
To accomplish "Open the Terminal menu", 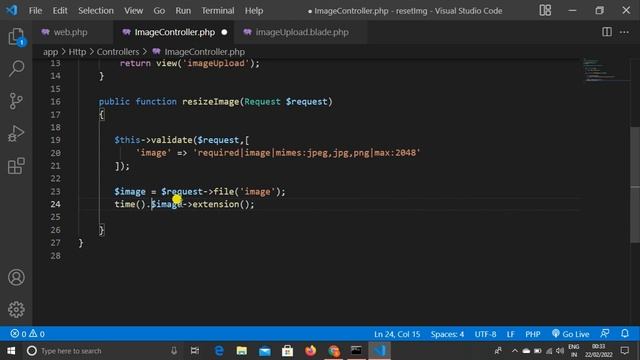I will point(218,11).
